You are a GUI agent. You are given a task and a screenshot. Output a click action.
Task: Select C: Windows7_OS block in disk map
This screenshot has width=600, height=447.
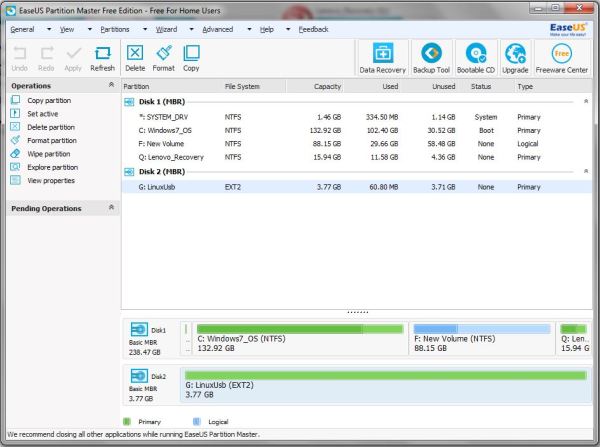(x=300, y=339)
